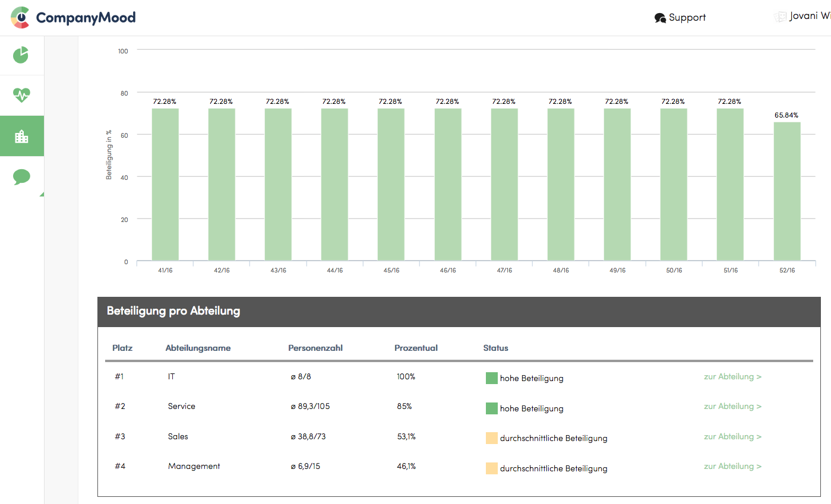Click the Management department name

(194, 466)
